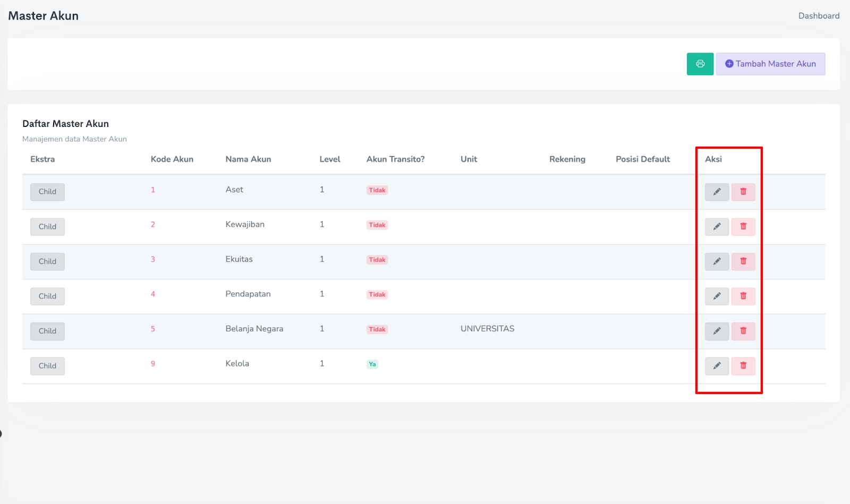Click trash icon in Kelola row

743,366
